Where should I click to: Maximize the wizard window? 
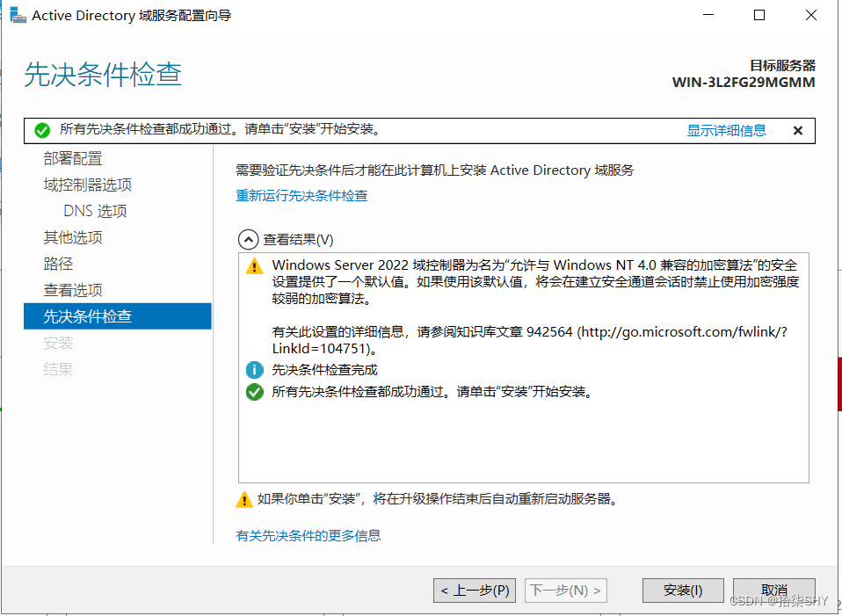pyautogui.click(x=759, y=16)
